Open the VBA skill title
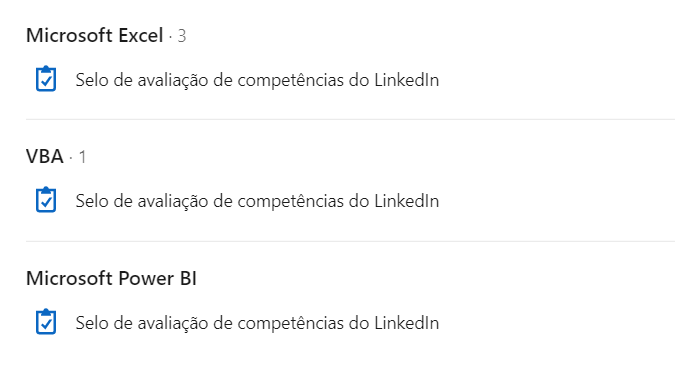675x366 pixels. click(x=45, y=157)
